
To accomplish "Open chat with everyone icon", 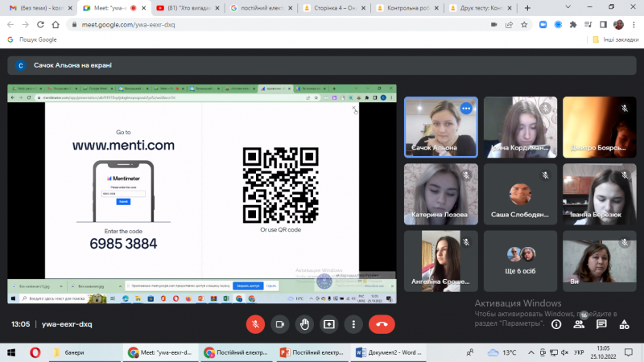I will pos(601,324).
